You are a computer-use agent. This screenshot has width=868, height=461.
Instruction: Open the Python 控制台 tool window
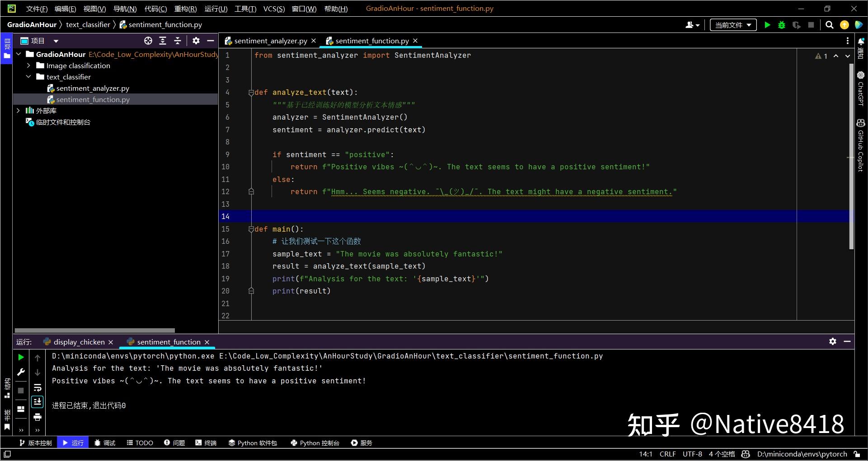315,443
